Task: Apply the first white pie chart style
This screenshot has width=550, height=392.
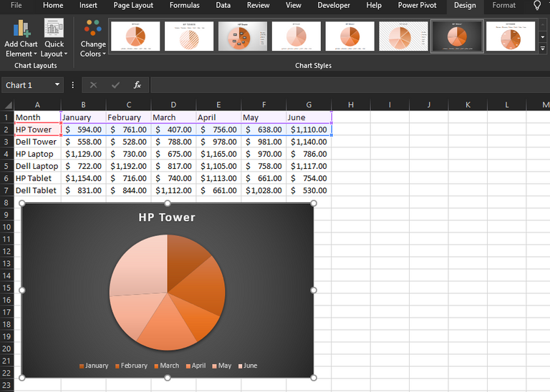Action: coord(135,36)
